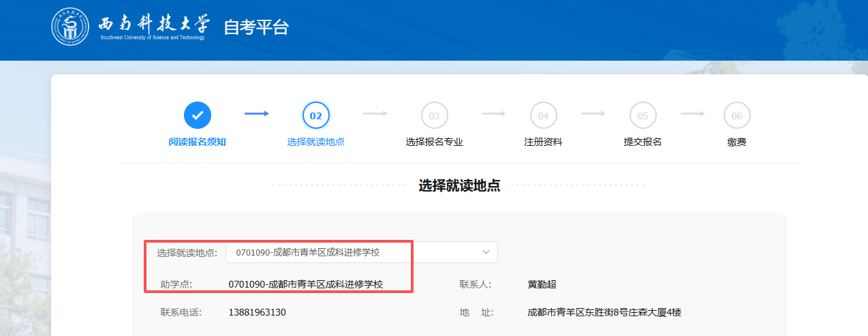Select step 02 circle indicator
The image size is (868, 336).
pos(316,115)
